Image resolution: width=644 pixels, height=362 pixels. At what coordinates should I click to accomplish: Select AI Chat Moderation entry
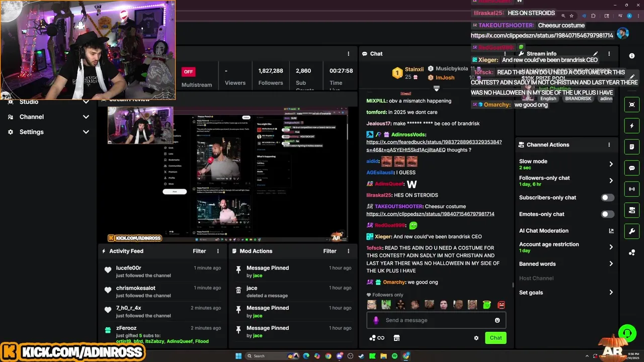coord(567,231)
